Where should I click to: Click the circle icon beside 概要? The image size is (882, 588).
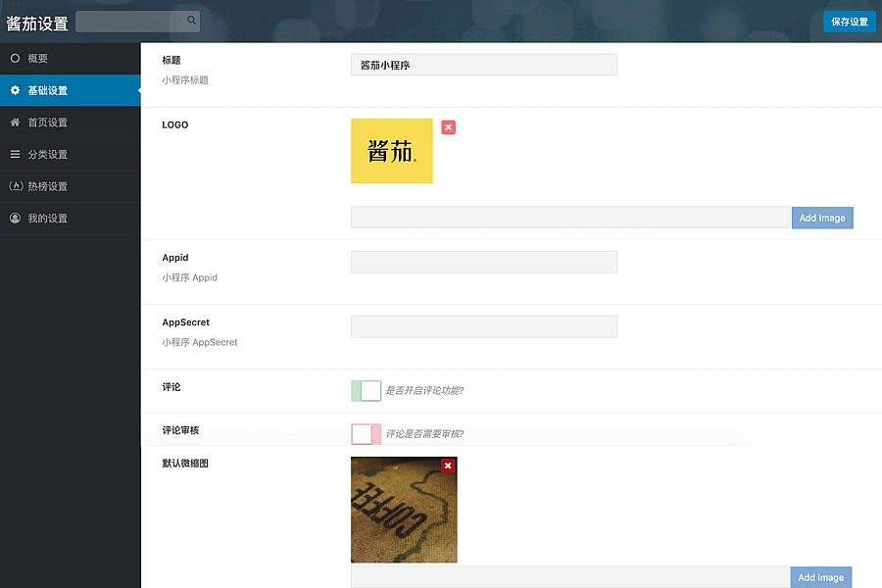(x=15, y=58)
